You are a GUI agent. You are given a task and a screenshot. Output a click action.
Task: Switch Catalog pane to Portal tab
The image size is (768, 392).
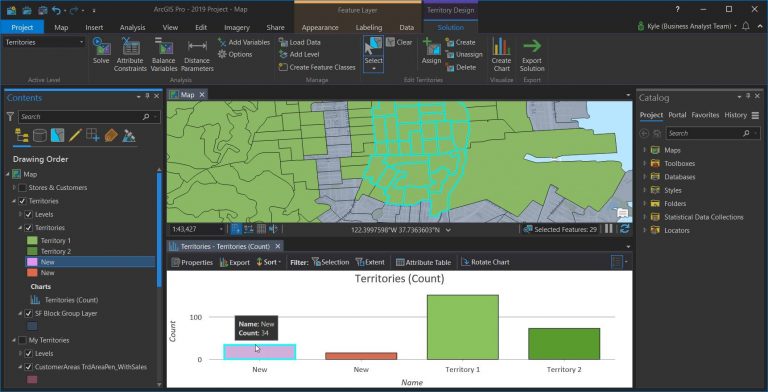(677, 115)
